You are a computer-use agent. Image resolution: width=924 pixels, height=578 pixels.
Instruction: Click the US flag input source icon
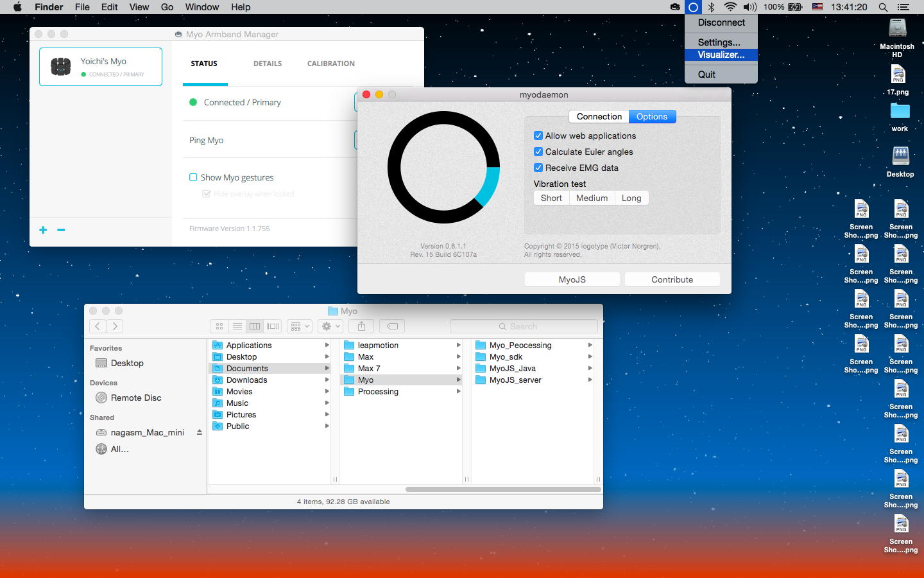[817, 7]
